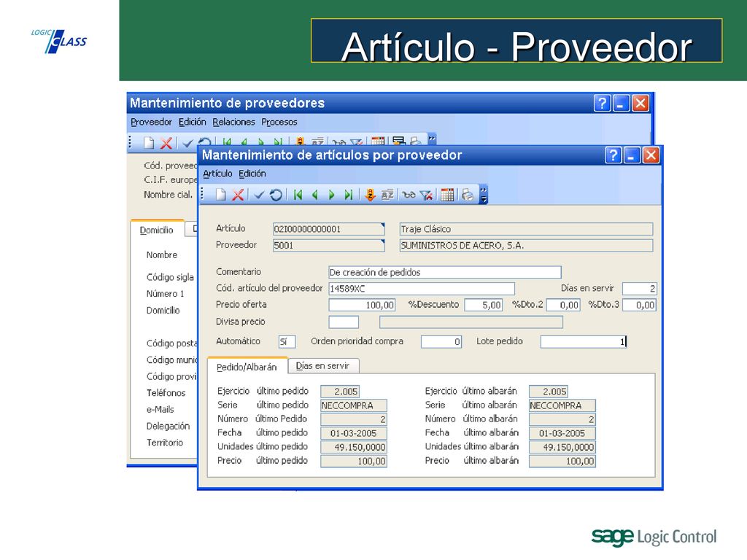
Task: Click Número último albarán value field
Action: pyautogui.click(x=562, y=419)
